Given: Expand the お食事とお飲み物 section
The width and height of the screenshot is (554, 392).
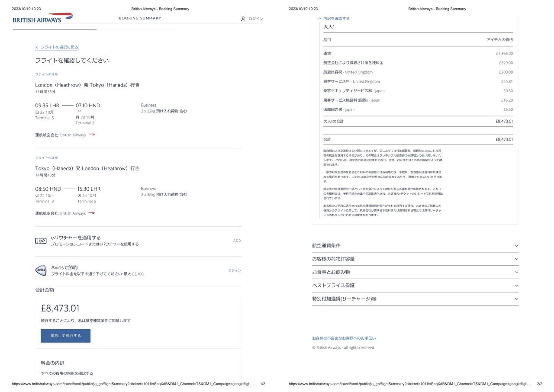Looking at the screenshot, I should click(415, 272).
